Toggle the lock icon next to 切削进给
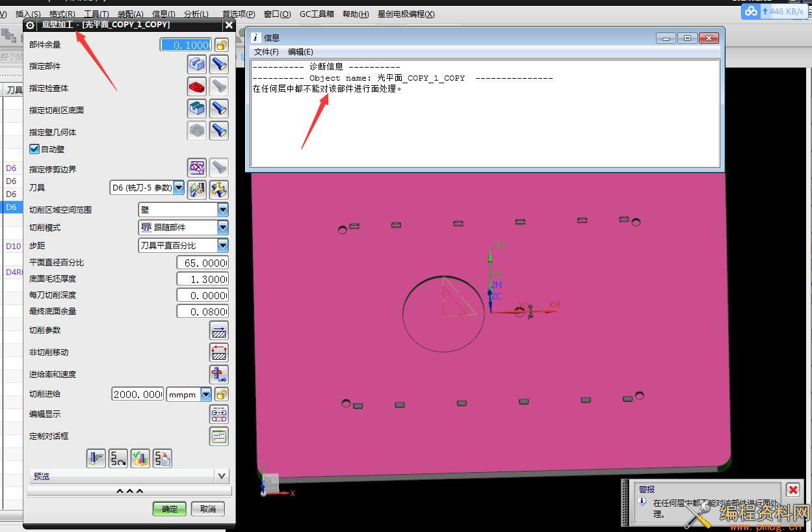The width and height of the screenshot is (812, 532). (222, 394)
